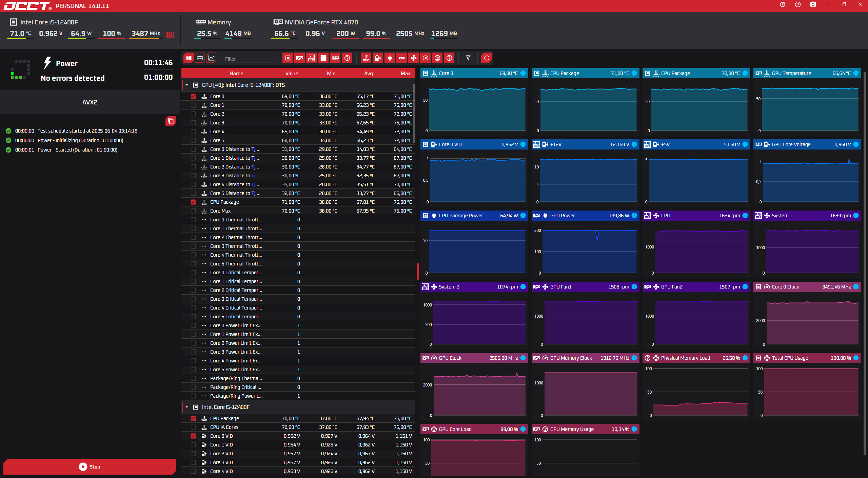The width and height of the screenshot is (868, 478).
Task: Toggle the power plug sensor filter icon
Action: click(x=390, y=58)
